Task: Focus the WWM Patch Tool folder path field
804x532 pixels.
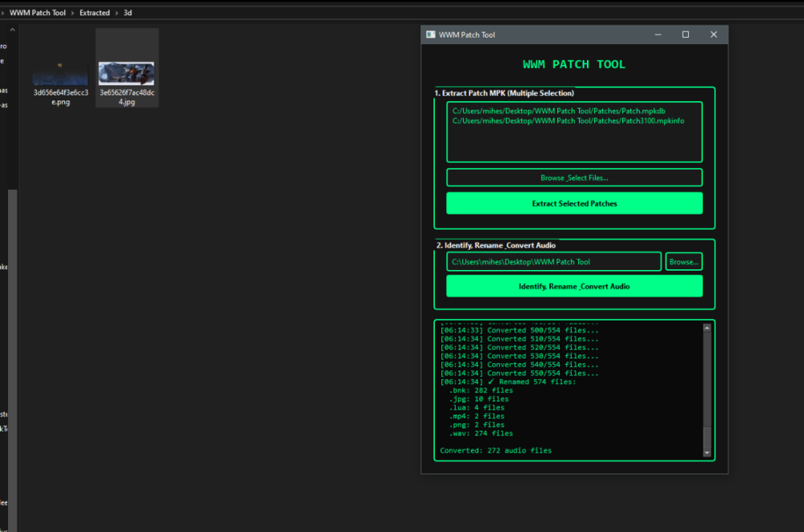Action: click(x=553, y=262)
